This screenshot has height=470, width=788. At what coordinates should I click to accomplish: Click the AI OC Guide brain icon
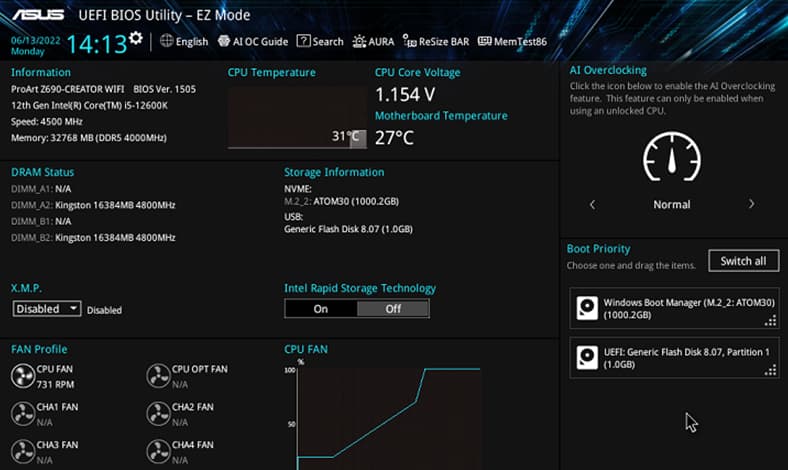pyautogui.click(x=224, y=41)
